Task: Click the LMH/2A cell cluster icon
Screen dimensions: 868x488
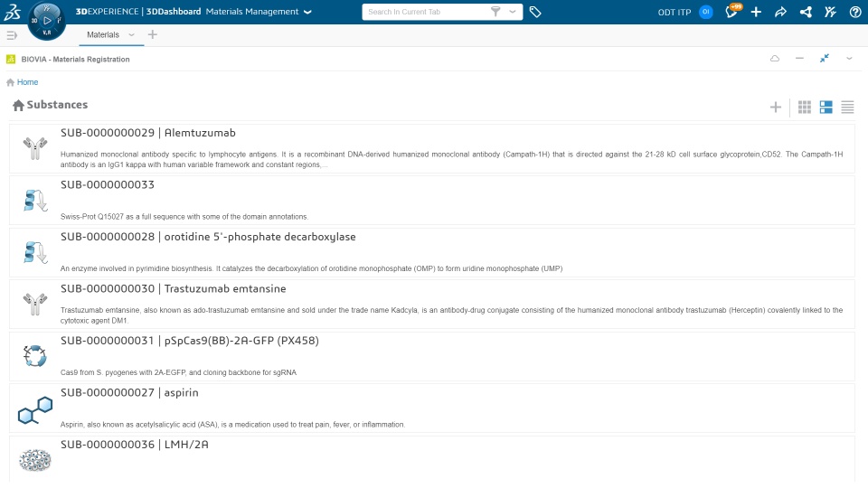Action: tap(35, 460)
